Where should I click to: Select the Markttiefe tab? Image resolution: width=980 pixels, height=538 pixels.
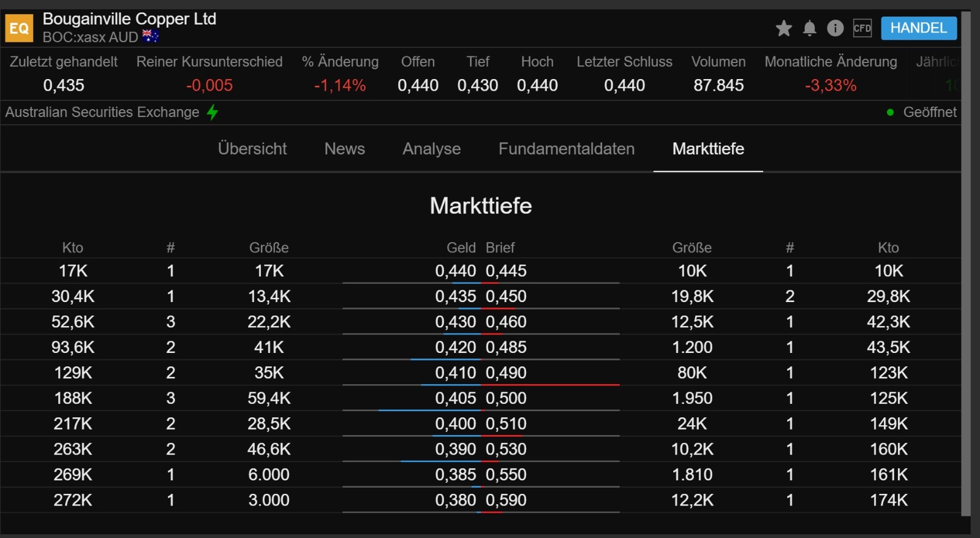pos(708,149)
